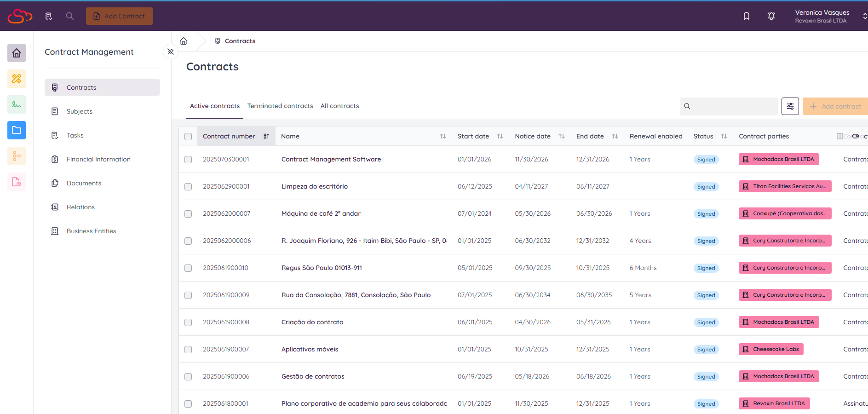Click the bookmark icon in the top bar
The width and height of the screenshot is (868, 414).
tap(746, 16)
